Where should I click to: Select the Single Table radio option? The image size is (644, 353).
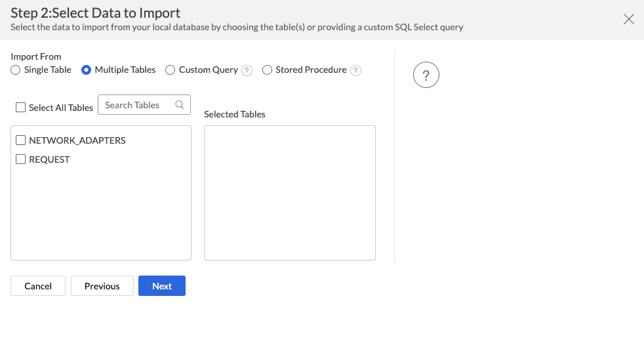(16, 70)
